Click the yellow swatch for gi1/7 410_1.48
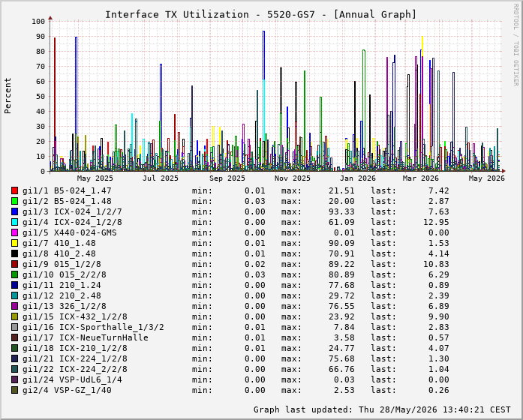523x420 pixels. (x=14, y=243)
